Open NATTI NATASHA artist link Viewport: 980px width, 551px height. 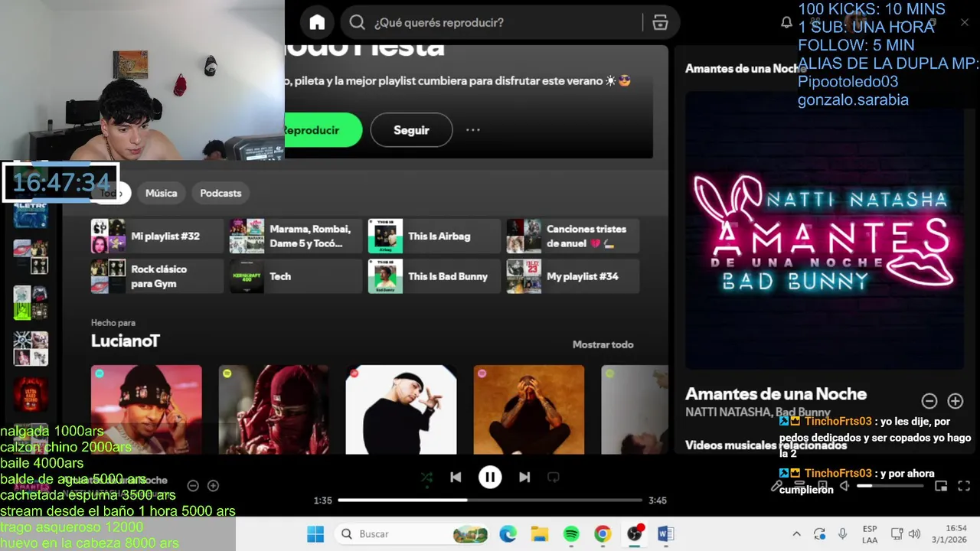pyautogui.click(x=727, y=412)
